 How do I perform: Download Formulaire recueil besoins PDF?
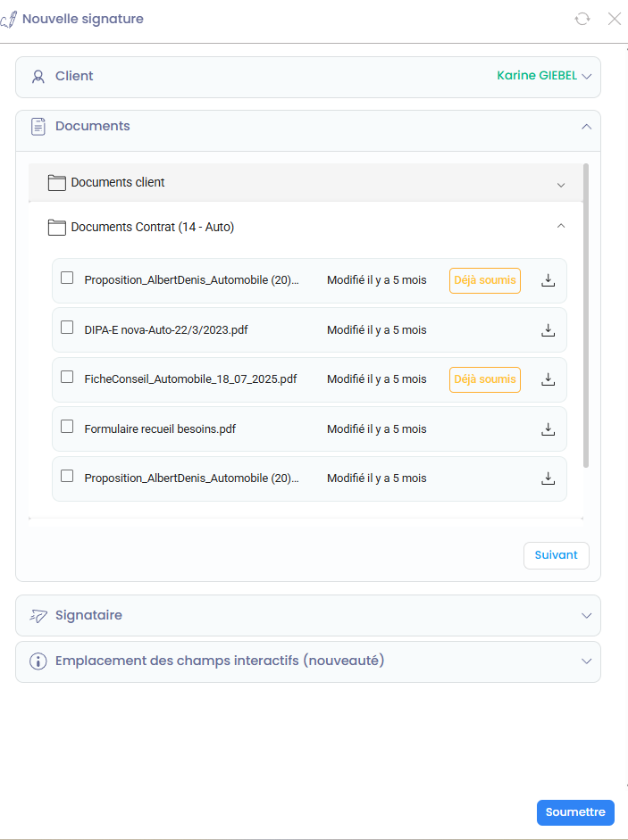tap(548, 429)
